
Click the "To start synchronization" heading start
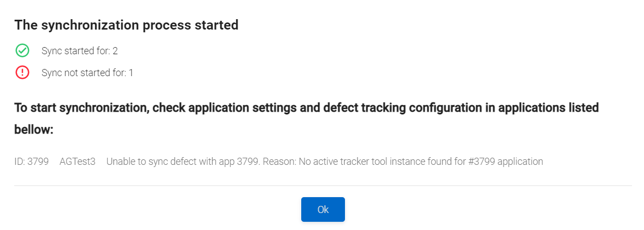81,108
